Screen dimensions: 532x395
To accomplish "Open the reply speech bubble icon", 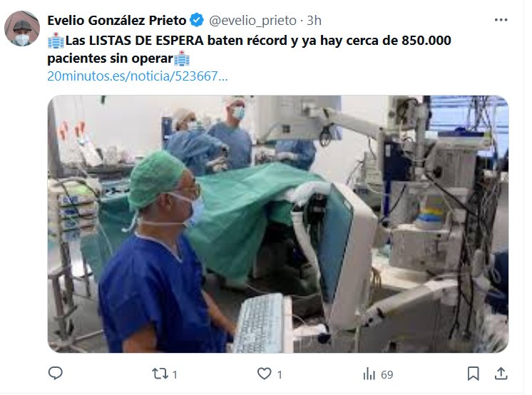I will (56, 374).
